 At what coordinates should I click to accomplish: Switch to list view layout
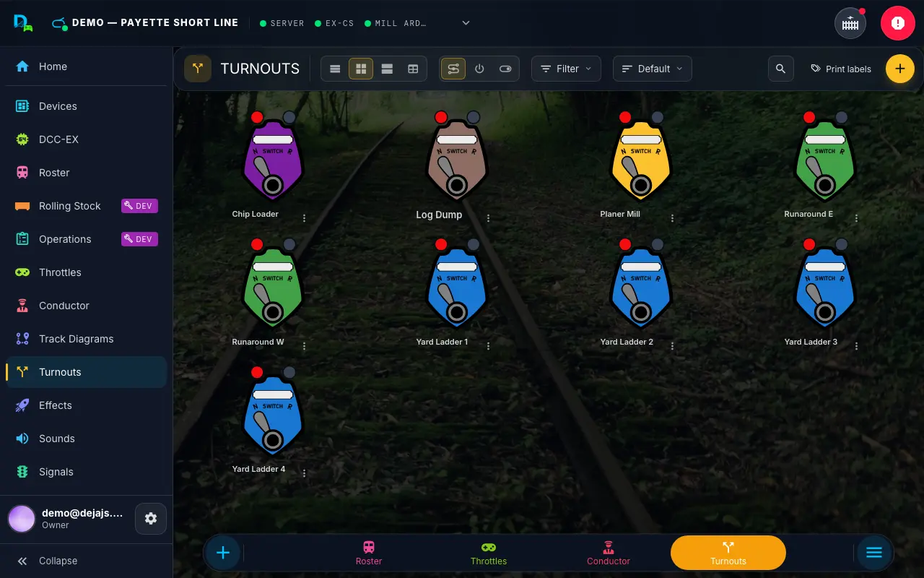[x=335, y=69]
